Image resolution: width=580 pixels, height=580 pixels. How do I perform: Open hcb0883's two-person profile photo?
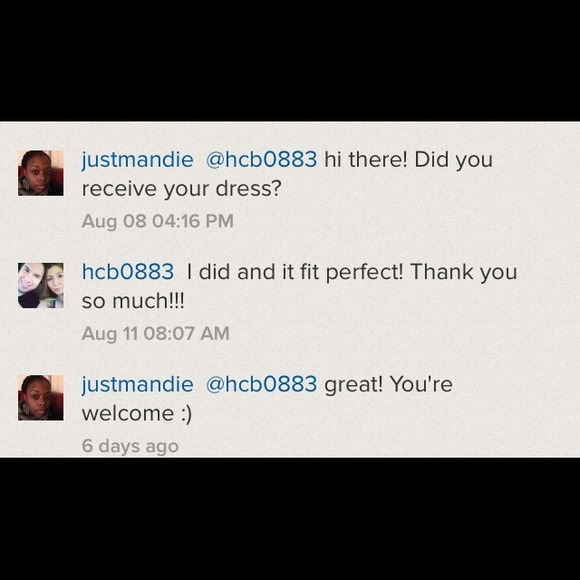coord(41,286)
